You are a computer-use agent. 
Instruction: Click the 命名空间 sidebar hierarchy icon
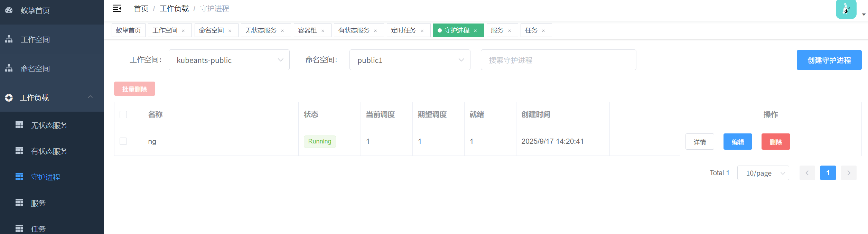pyautogui.click(x=9, y=68)
